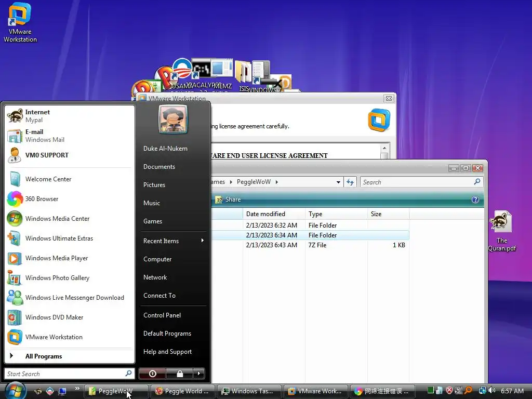Expand the Quick Launch overflow chevron
The height and width of the screenshot is (399, 532).
[77, 389]
